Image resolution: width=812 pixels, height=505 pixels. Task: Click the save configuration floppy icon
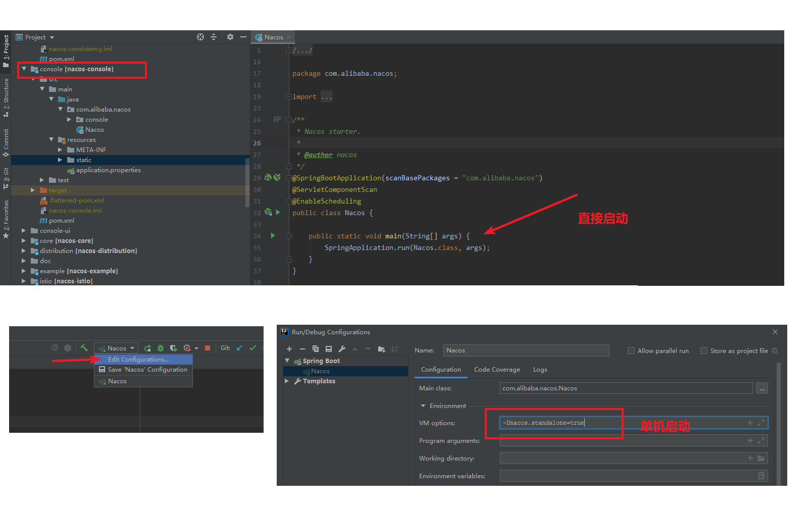(329, 349)
